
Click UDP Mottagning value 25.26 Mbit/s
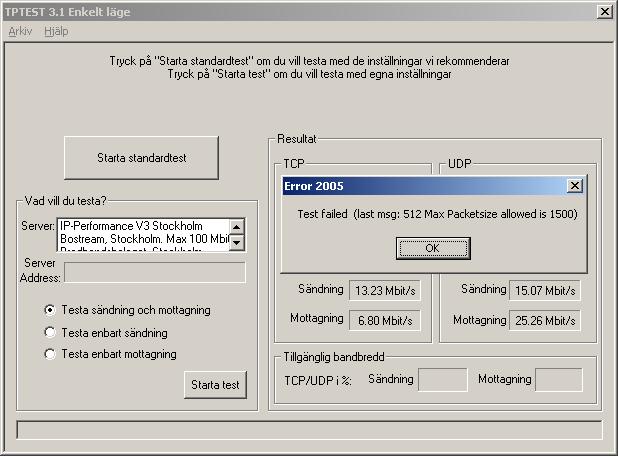[545, 320]
